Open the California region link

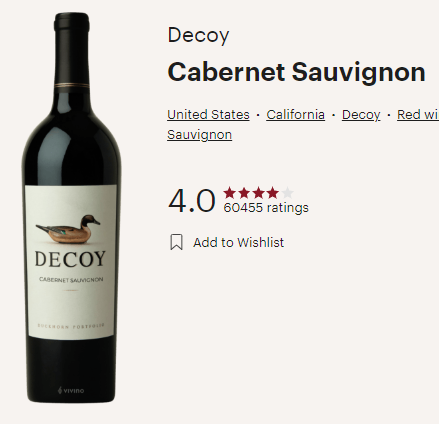tap(295, 115)
